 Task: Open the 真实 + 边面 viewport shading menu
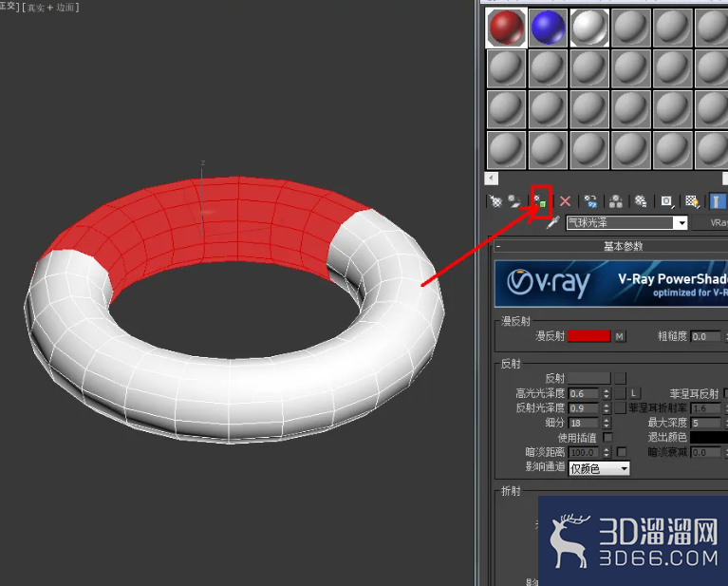click(50, 8)
